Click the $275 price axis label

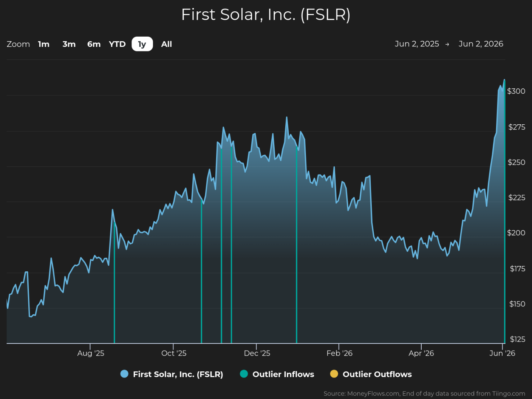(517, 127)
